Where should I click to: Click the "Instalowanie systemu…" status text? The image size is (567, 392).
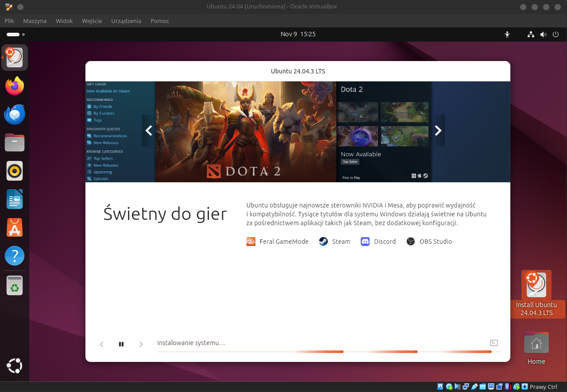tap(191, 343)
